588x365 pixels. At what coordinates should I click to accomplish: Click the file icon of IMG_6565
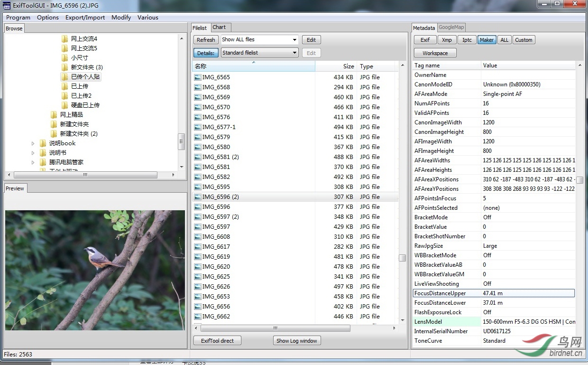[198, 77]
